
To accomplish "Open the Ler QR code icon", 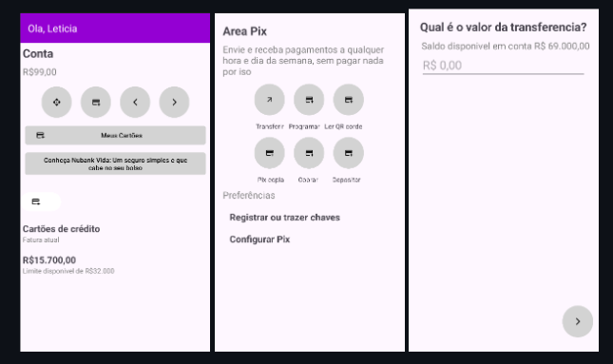I will (349, 100).
